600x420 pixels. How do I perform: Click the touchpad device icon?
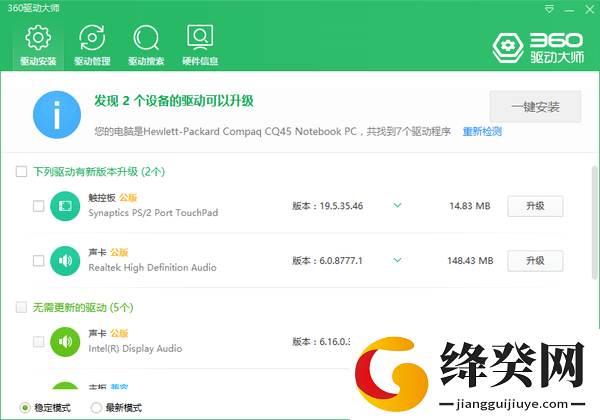coord(65,206)
